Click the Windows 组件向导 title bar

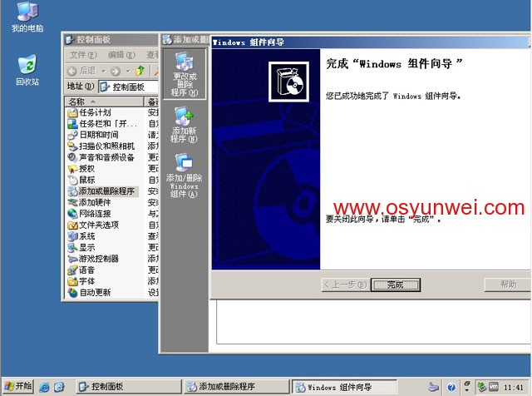tap(371, 42)
